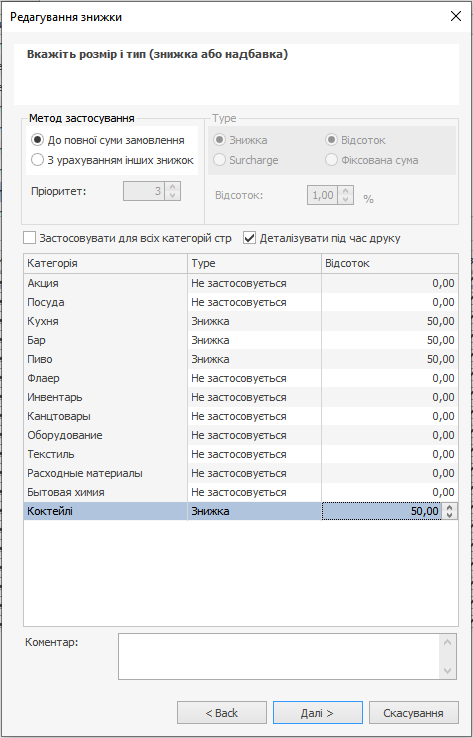Go to previous step with Back button
Screen dimensions: 473x738
222,713
